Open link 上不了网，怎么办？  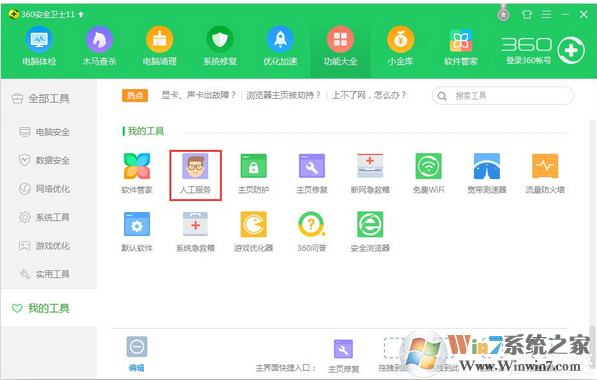pos(369,95)
